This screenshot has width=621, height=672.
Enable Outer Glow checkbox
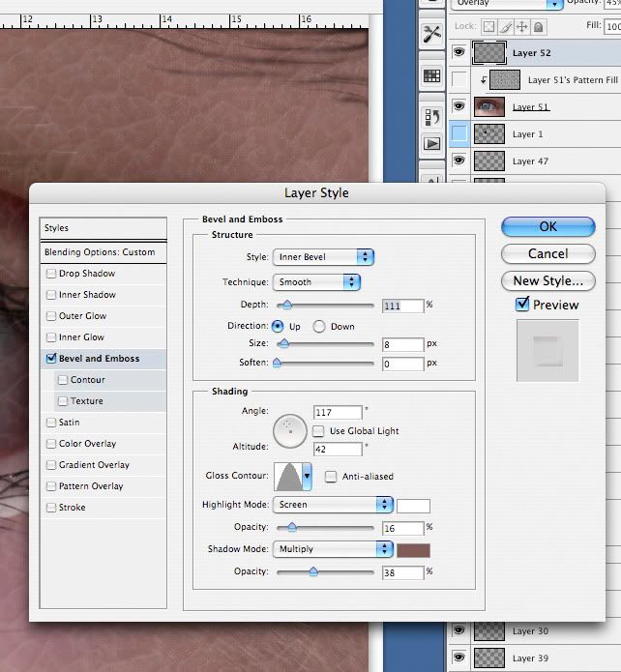[x=51, y=316]
